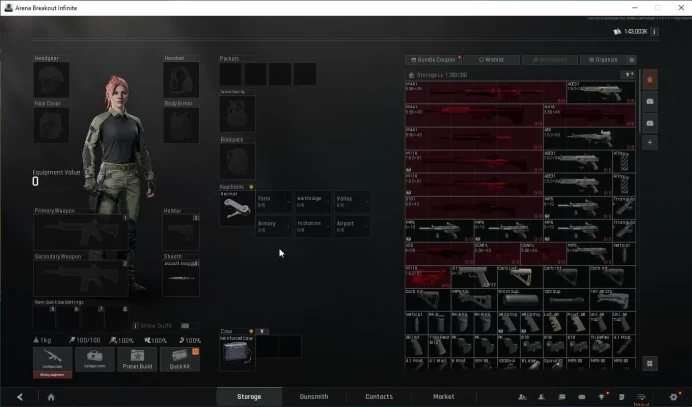This screenshot has height=407, width=692.
Task: Open the Quick Kit button
Action: [180, 359]
